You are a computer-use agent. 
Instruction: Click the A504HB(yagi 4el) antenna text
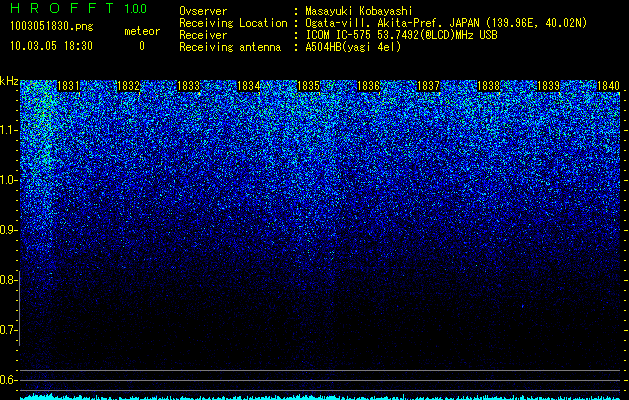coord(353,47)
